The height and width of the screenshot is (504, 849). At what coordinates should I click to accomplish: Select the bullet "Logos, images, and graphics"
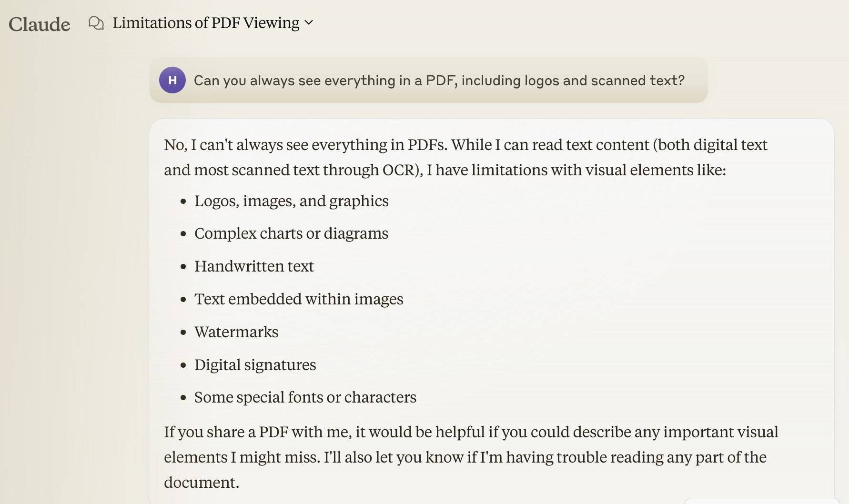coord(291,201)
